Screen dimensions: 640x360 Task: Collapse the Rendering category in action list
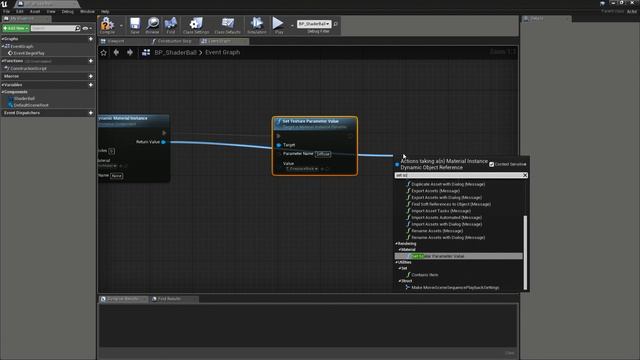pos(396,244)
